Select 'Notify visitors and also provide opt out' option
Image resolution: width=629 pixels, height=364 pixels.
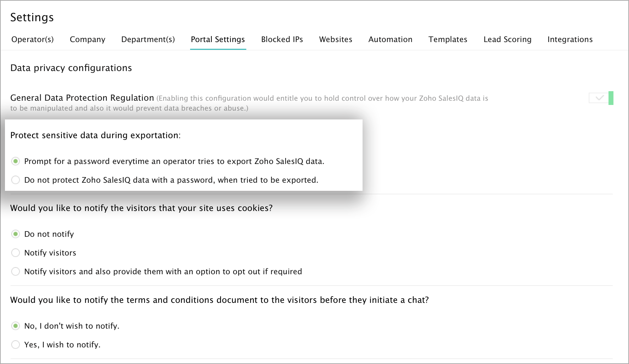click(16, 271)
